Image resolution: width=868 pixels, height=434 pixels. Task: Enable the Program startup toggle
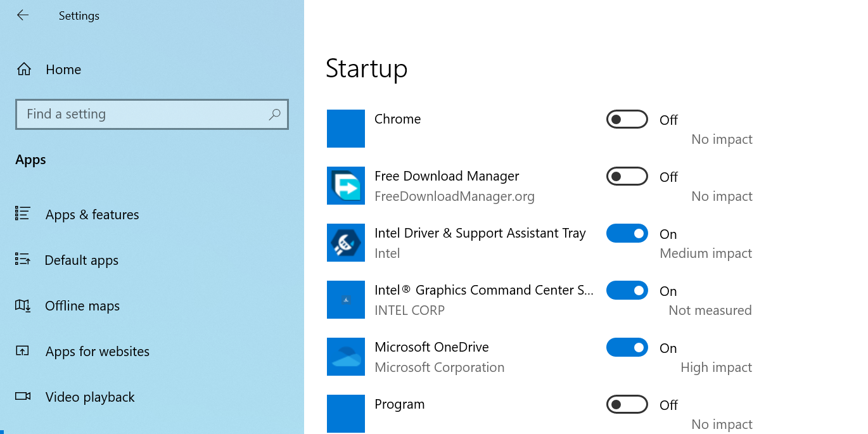tap(627, 404)
